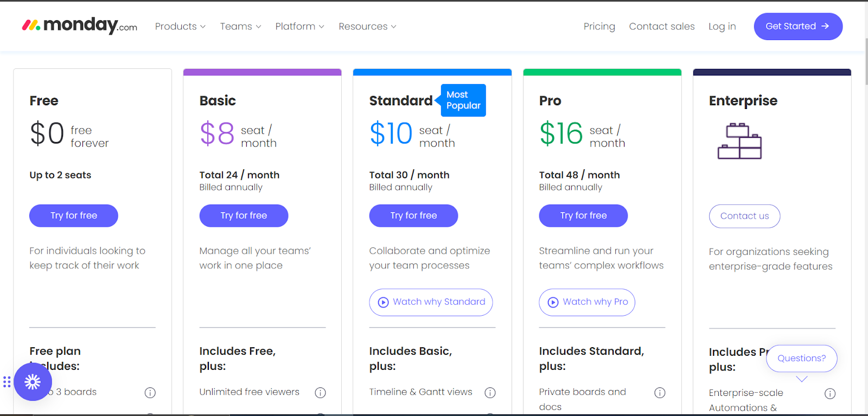868x416 pixels.
Task: Click the play icon on 'Watch why Standard'
Action: (x=383, y=302)
